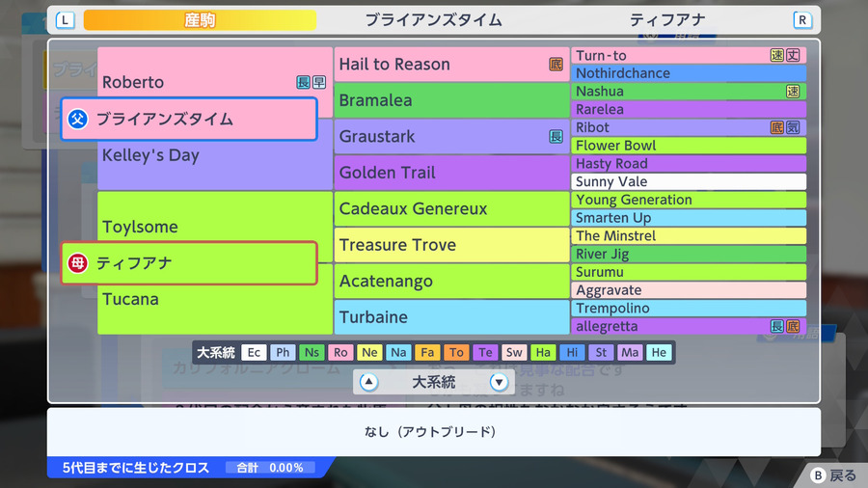Click the Hi lineage legend chip

pyautogui.click(x=572, y=352)
